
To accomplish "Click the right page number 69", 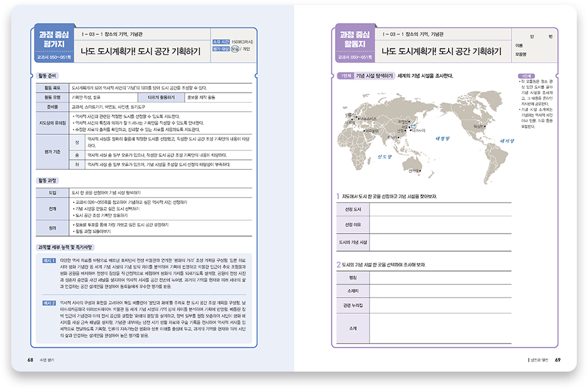I will [x=558, y=360].
